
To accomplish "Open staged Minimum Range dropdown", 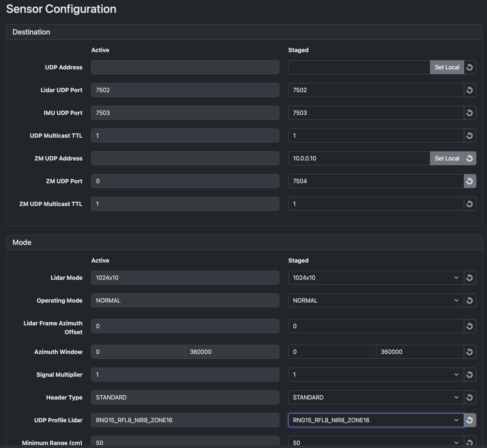I will (x=376, y=442).
